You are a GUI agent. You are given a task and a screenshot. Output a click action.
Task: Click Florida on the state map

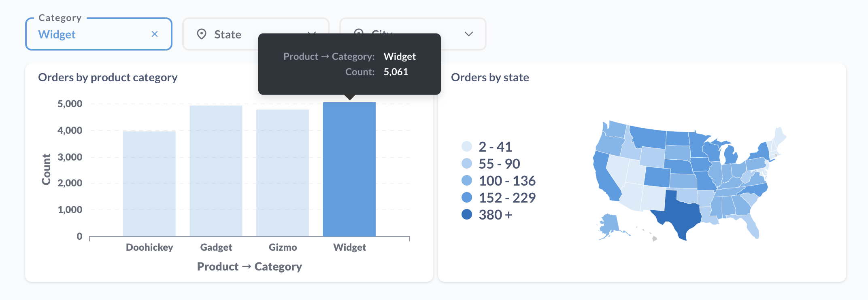(x=752, y=227)
